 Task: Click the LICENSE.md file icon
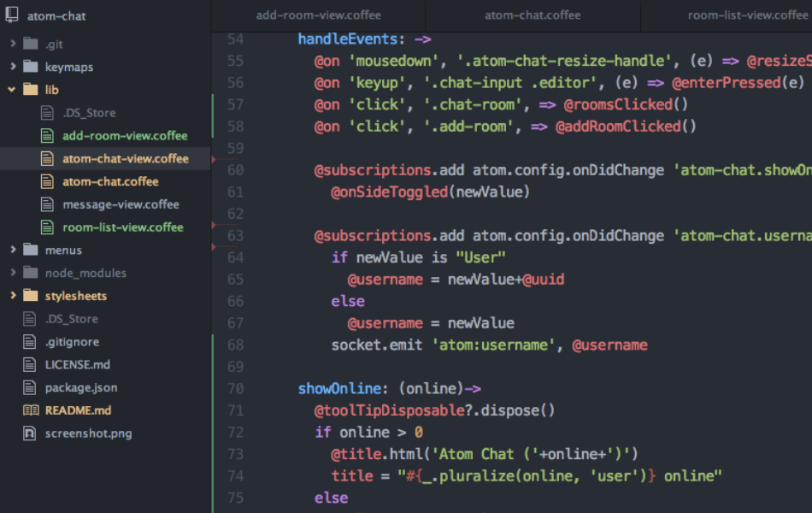(x=30, y=364)
